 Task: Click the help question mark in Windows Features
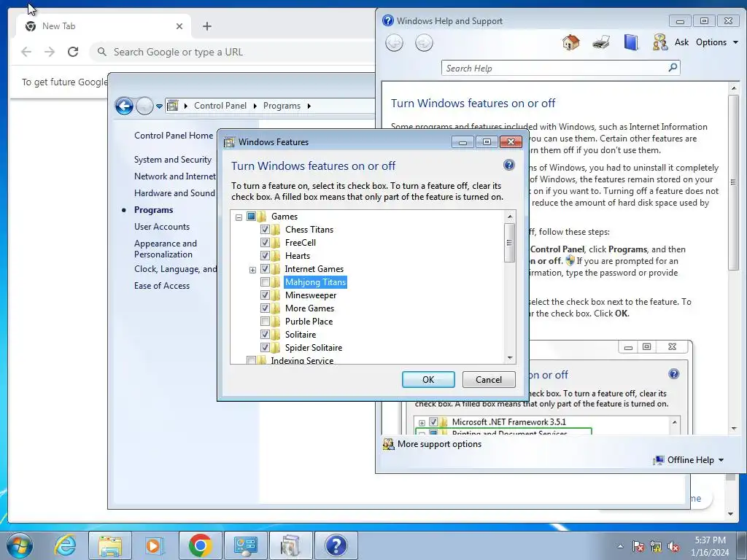508,165
